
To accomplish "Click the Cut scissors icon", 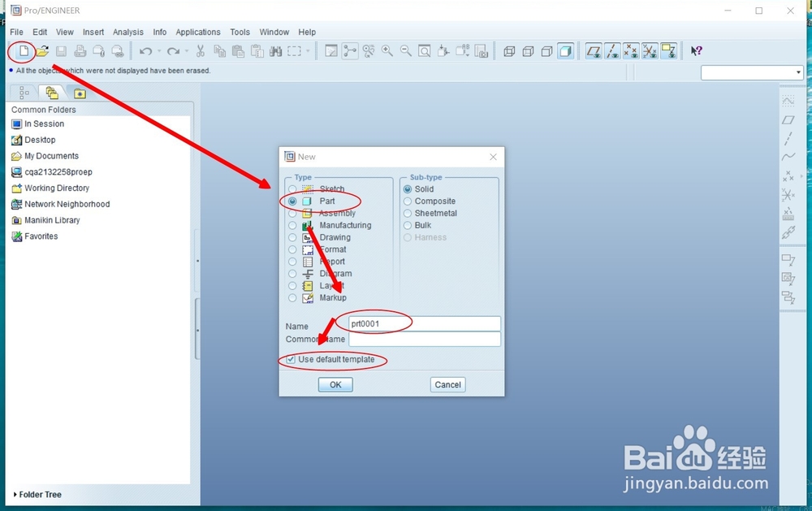I will (201, 51).
